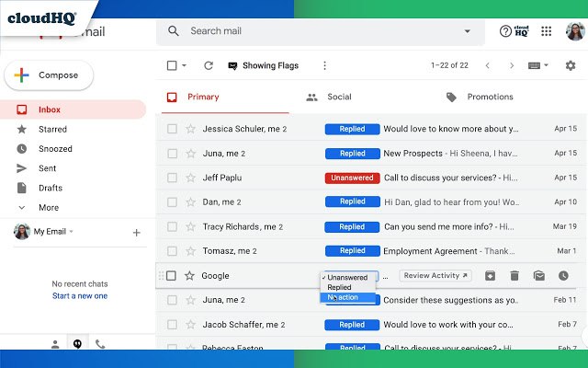The image size is (588, 368).
Task: Select the Dan email checkbox
Action: (x=172, y=202)
